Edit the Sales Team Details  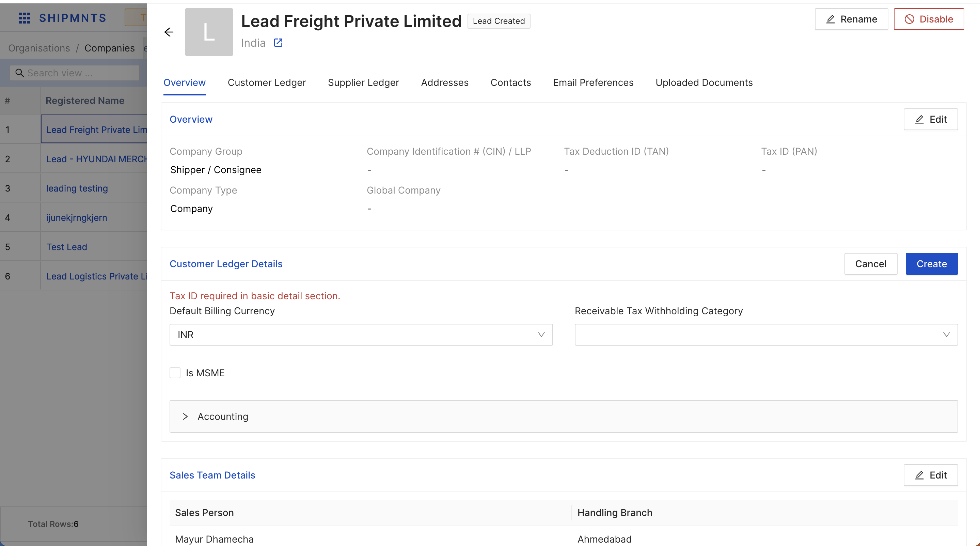click(x=931, y=475)
